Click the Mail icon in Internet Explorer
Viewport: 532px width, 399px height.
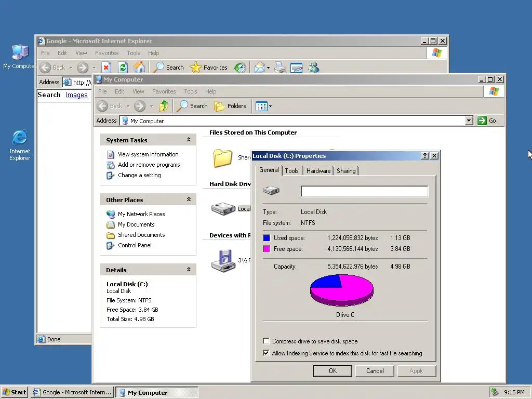[260, 67]
